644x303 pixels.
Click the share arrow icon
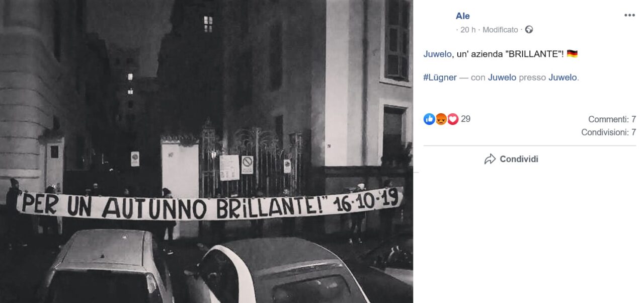(x=490, y=159)
